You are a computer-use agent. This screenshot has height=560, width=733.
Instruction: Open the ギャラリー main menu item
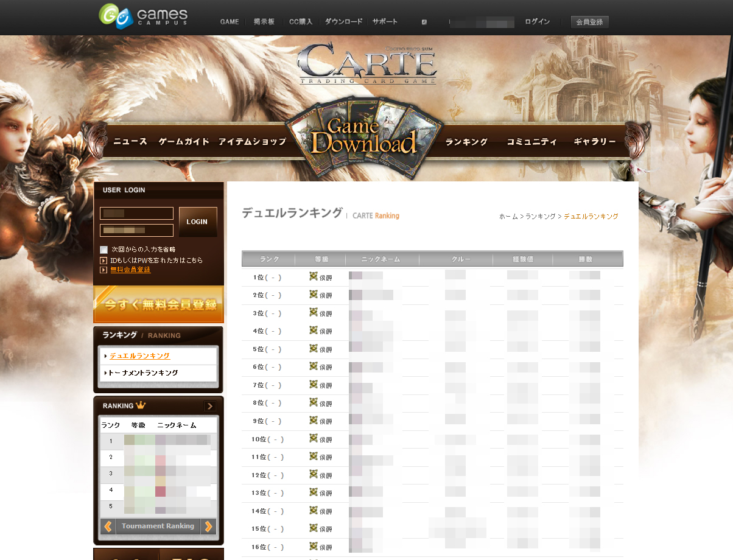click(x=595, y=141)
